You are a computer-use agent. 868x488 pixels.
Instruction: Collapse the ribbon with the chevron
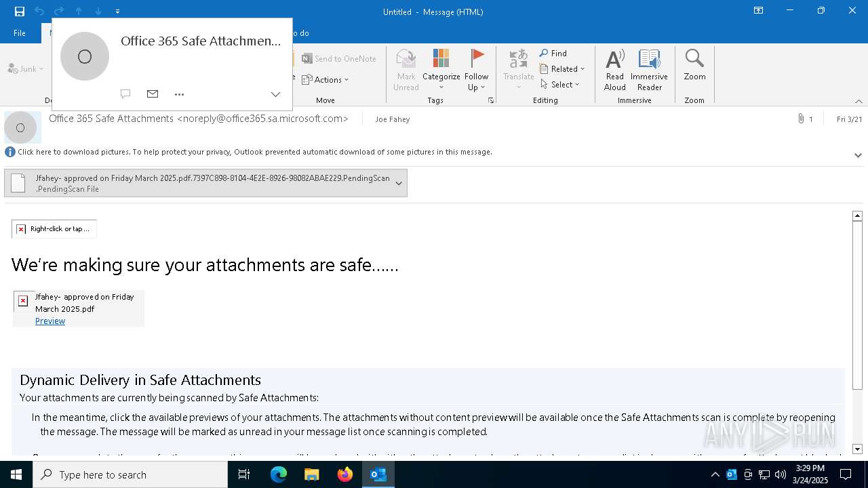(859, 101)
